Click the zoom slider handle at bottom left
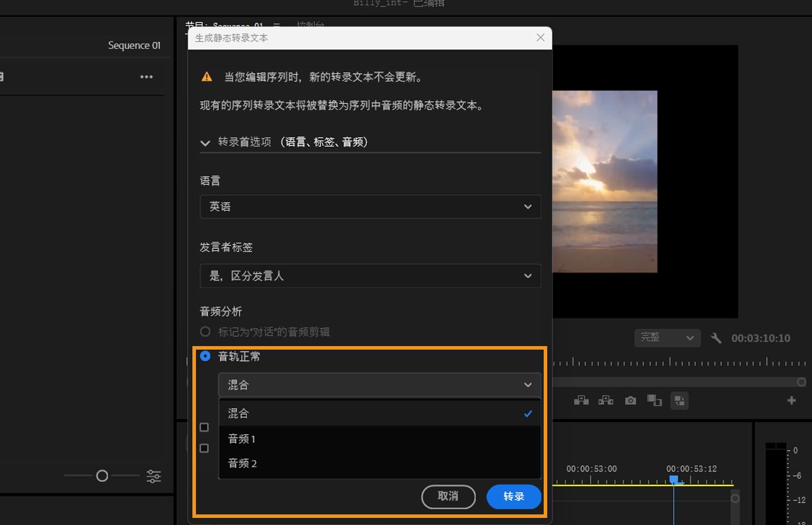The height and width of the screenshot is (525, 812). [101, 476]
